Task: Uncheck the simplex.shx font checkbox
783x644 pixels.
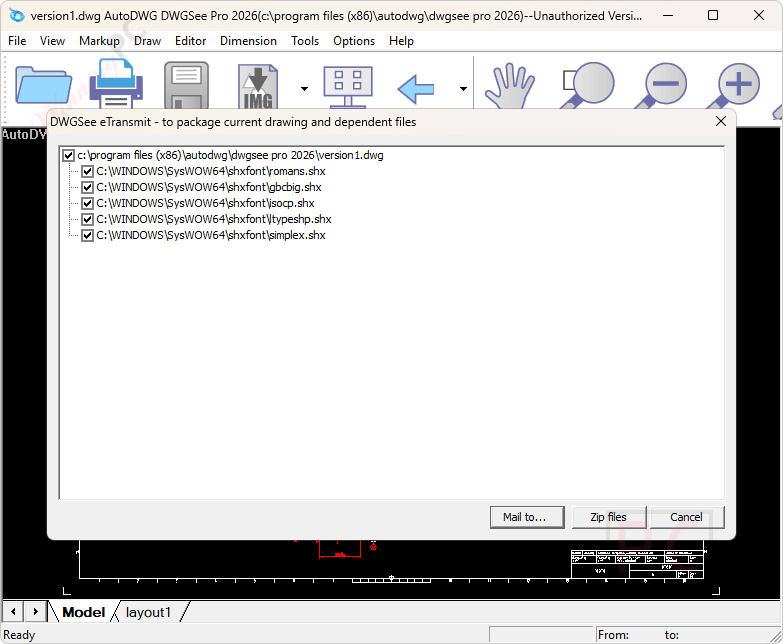Action: (87, 236)
